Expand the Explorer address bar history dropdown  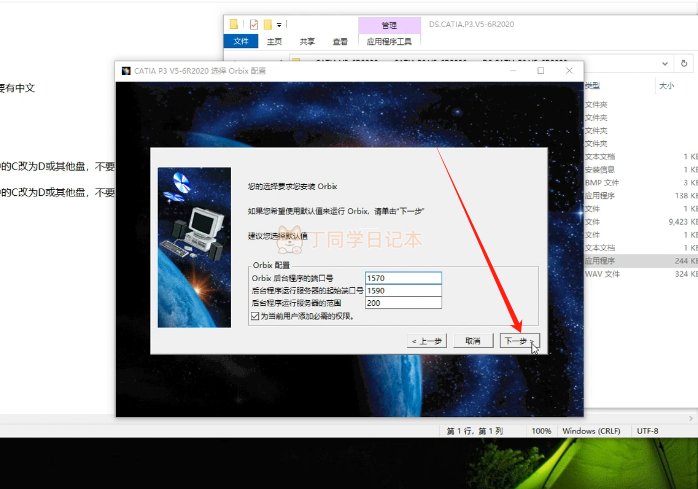click(x=665, y=64)
